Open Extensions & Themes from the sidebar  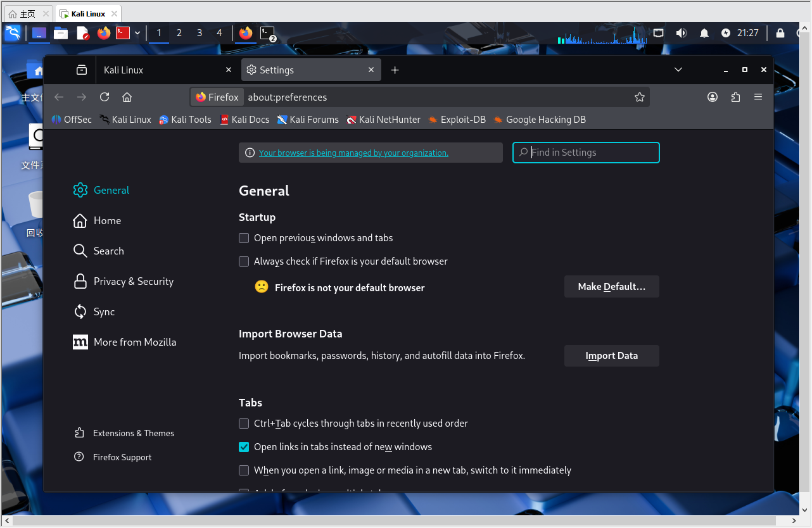(x=124, y=433)
